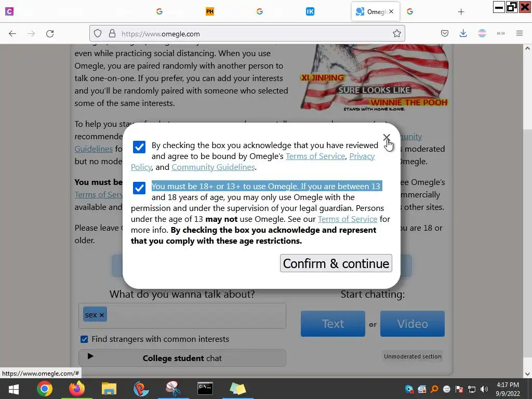The image size is (532, 399).
Task: Bookmark this page with the star icon
Action: 396,33
